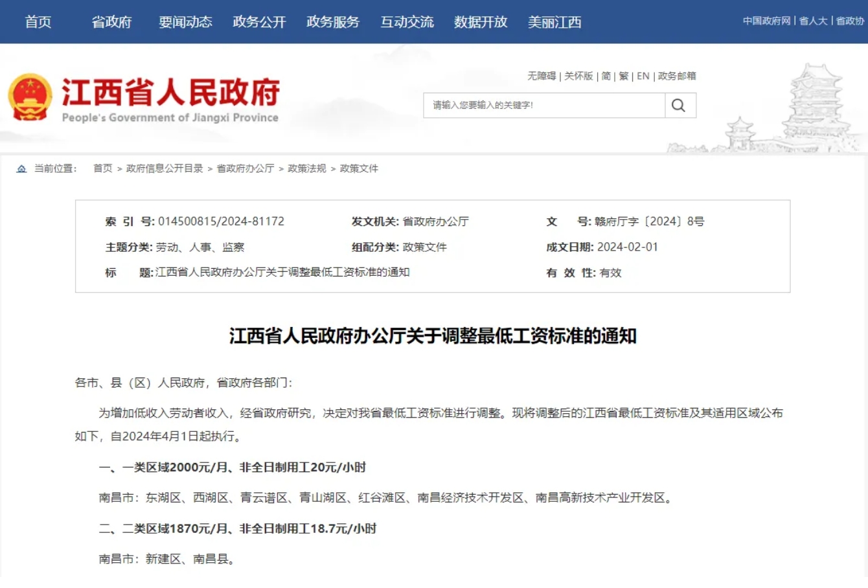Image resolution: width=868 pixels, height=588 pixels.
Task: Open the 美丽江西 navigation item
Action: click(x=554, y=22)
